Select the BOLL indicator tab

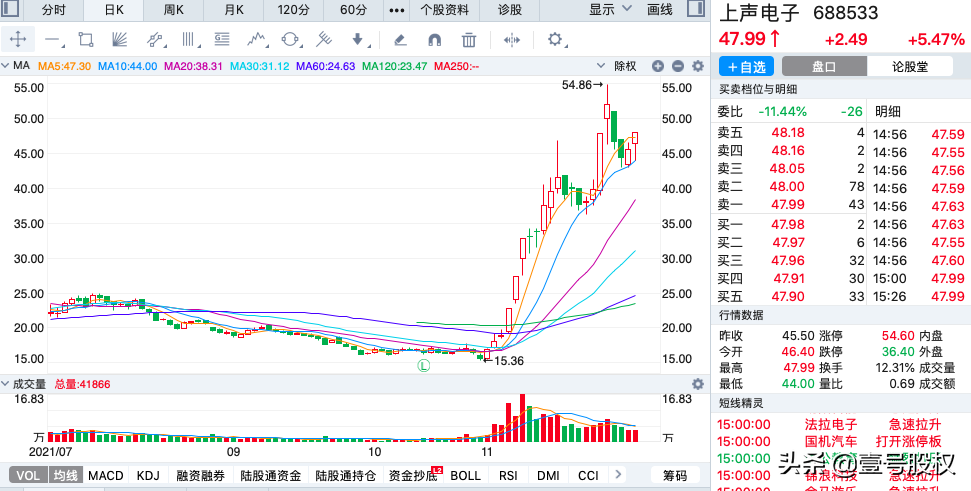[466, 476]
